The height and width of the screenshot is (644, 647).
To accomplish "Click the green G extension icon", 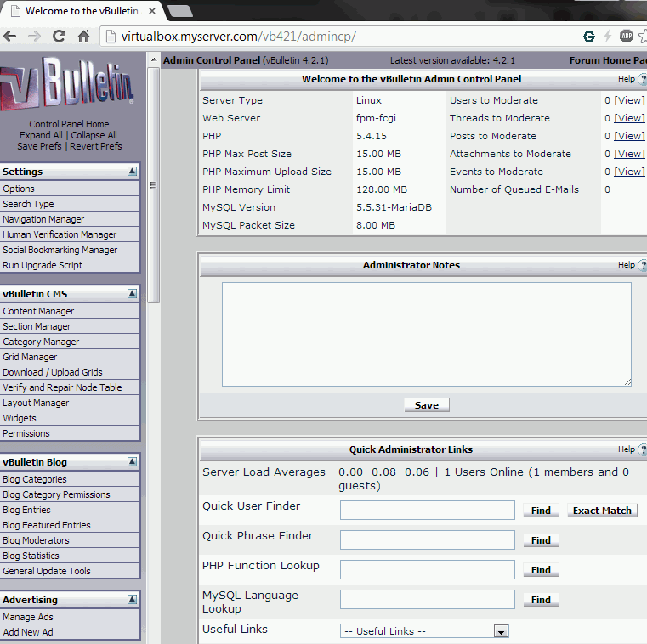I will click(589, 37).
